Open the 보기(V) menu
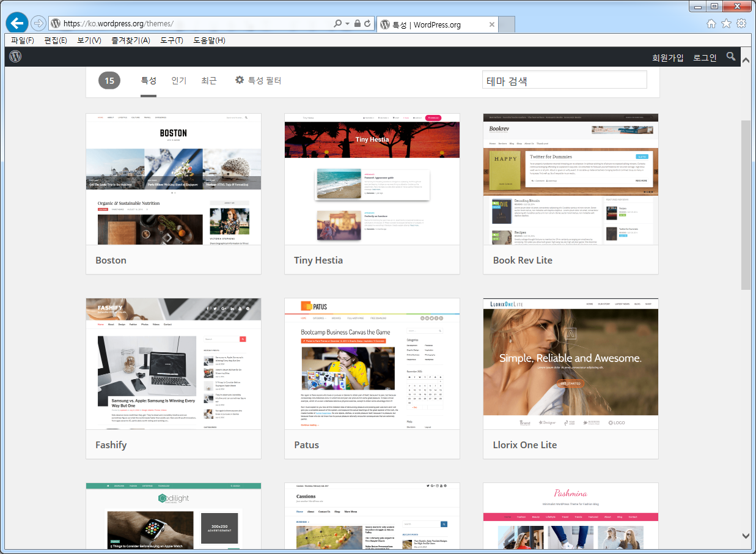Image resolution: width=756 pixels, height=554 pixels. (x=89, y=40)
